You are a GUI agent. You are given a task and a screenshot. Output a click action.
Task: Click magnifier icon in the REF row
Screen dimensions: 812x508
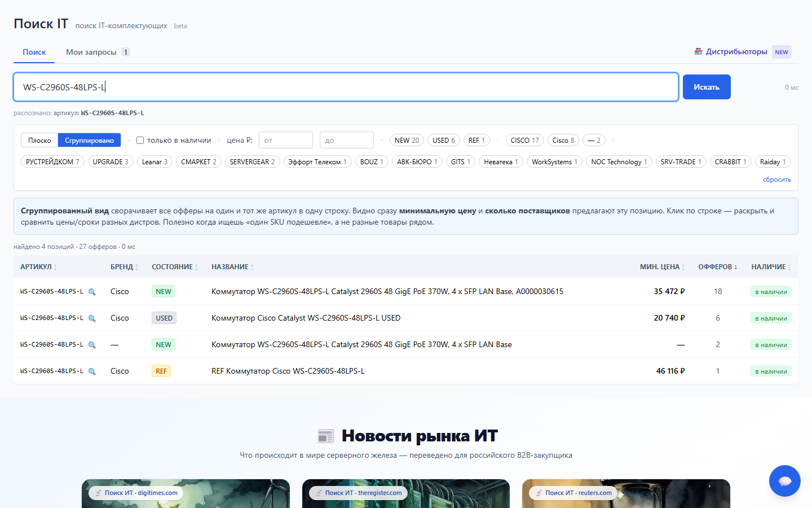92,371
